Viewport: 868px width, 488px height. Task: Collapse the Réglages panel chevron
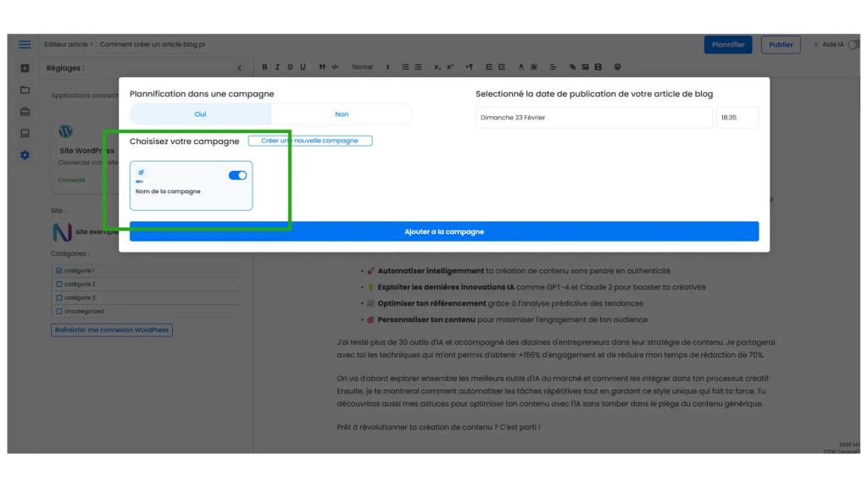pos(240,68)
